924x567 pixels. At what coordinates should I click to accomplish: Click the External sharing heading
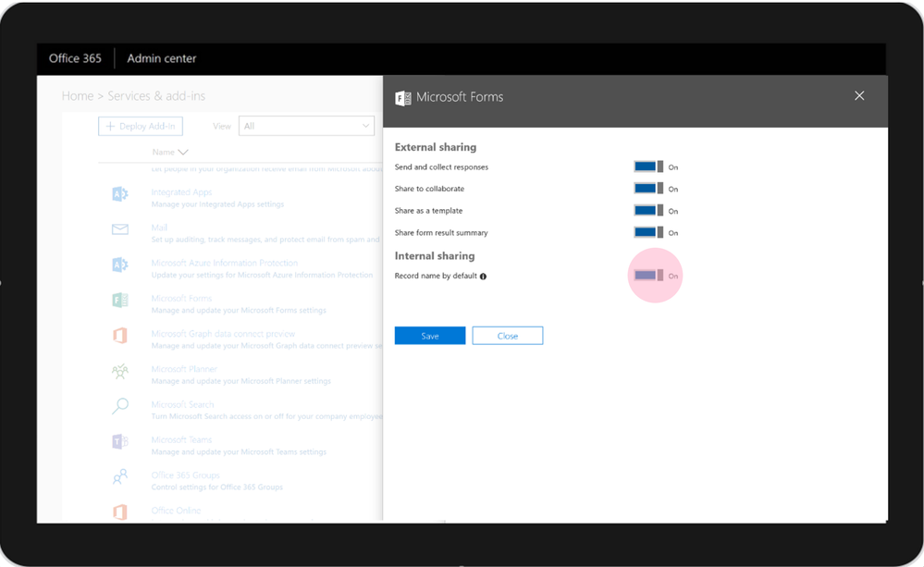436,147
